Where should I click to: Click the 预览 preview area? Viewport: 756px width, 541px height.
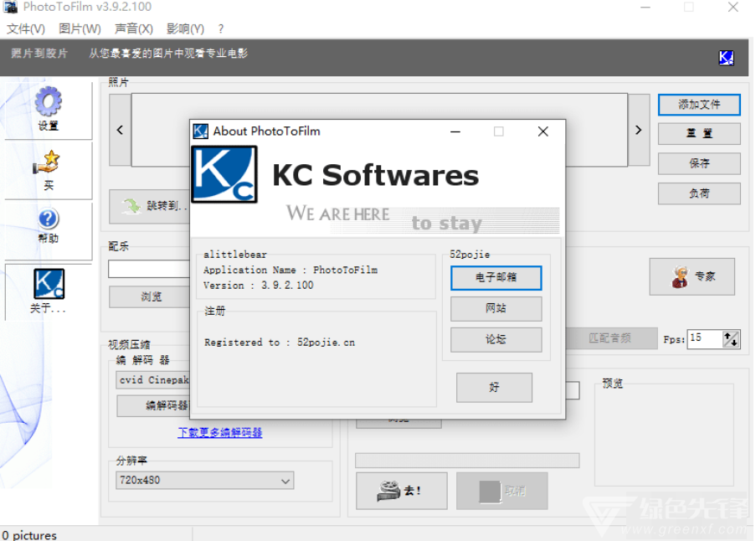[x=664, y=435]
